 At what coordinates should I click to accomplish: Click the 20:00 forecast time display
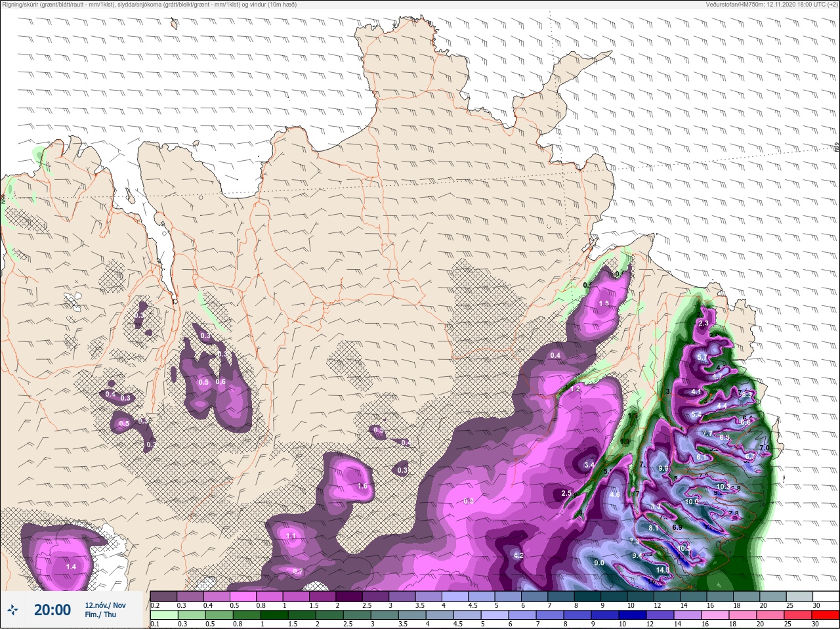[52, 610]
